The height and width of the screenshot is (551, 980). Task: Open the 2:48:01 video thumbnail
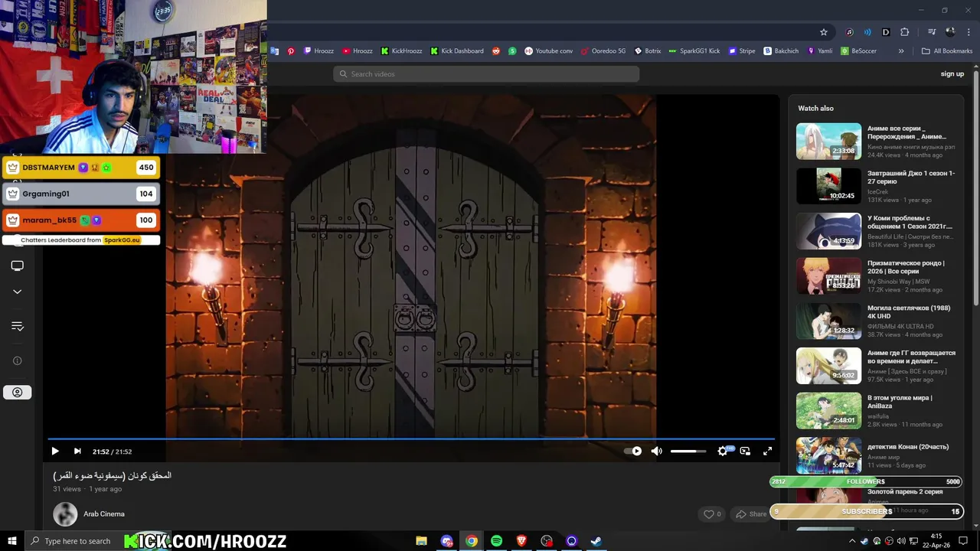[x=828, y=411]
